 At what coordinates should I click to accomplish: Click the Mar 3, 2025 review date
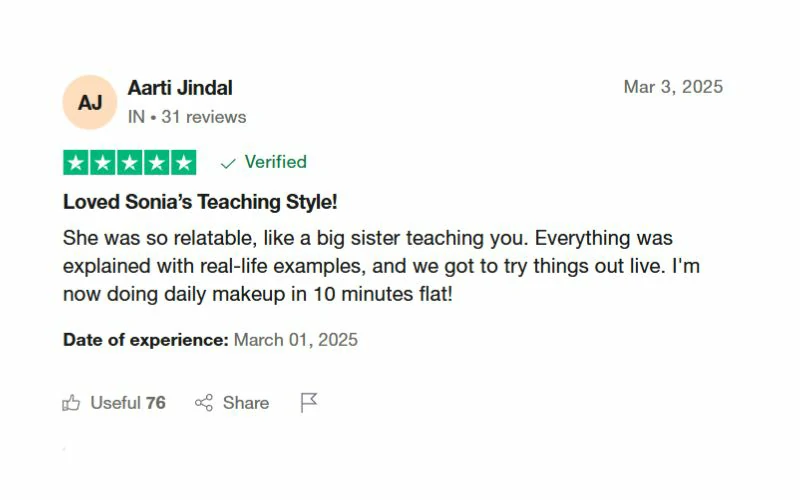pyautogui.click(x=673, y=87)
